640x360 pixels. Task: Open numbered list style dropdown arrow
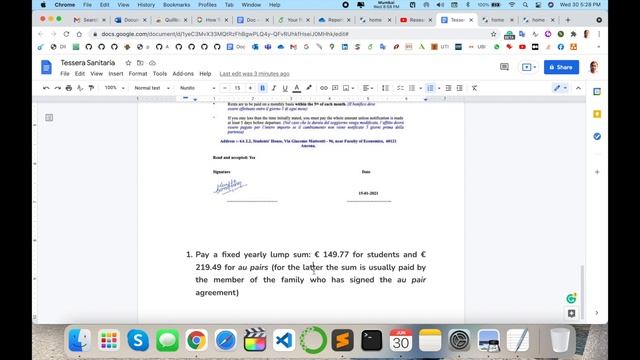pyautogui.click(x=439, y=88)
